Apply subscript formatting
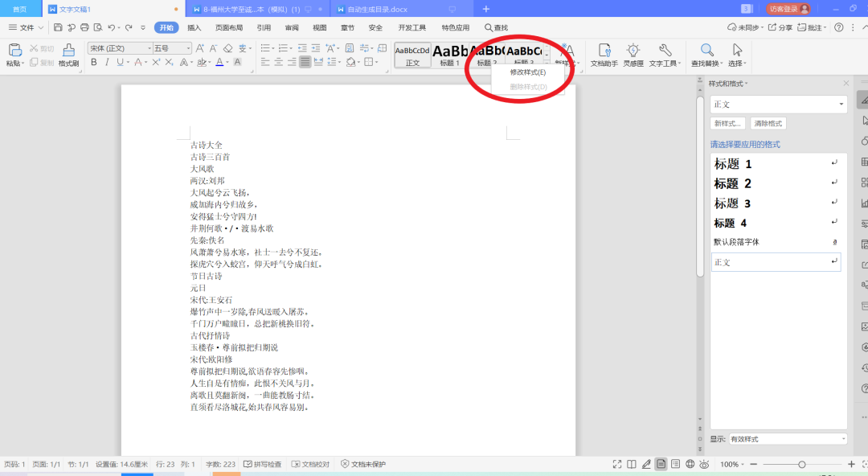The width and height of the screenshot is (868, 476). [170, 62]
